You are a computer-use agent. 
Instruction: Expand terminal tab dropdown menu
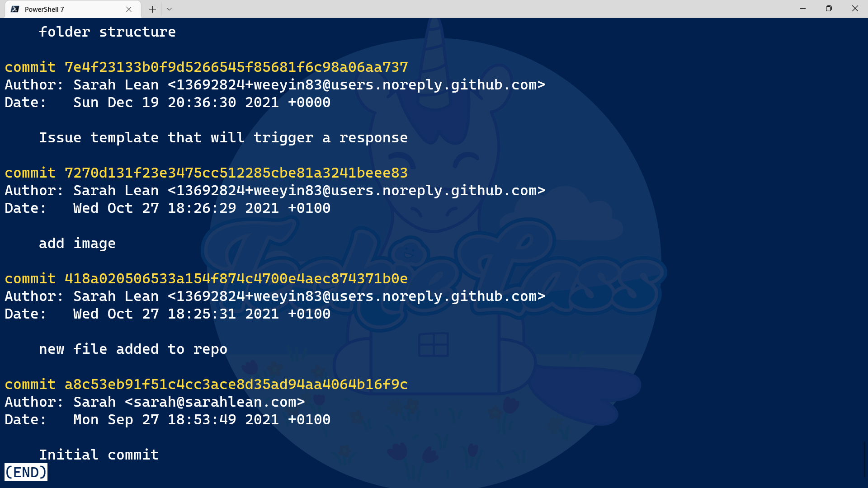pos(170,9)
